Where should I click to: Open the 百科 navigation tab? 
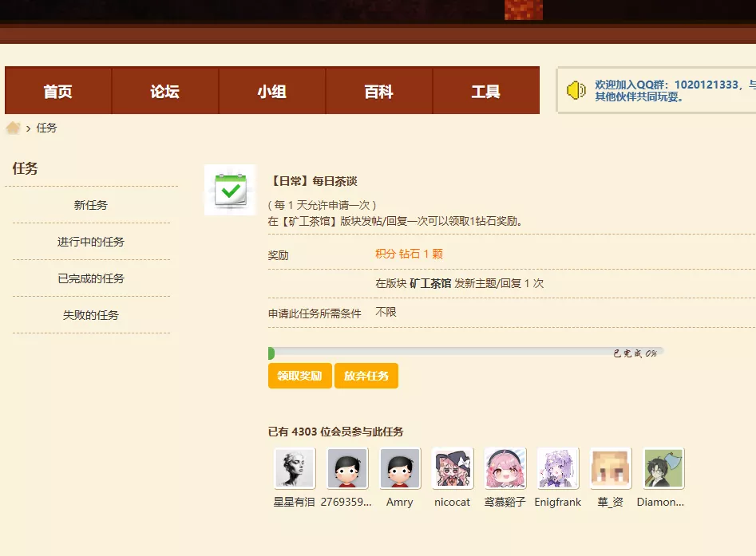[x=379, y=92]
